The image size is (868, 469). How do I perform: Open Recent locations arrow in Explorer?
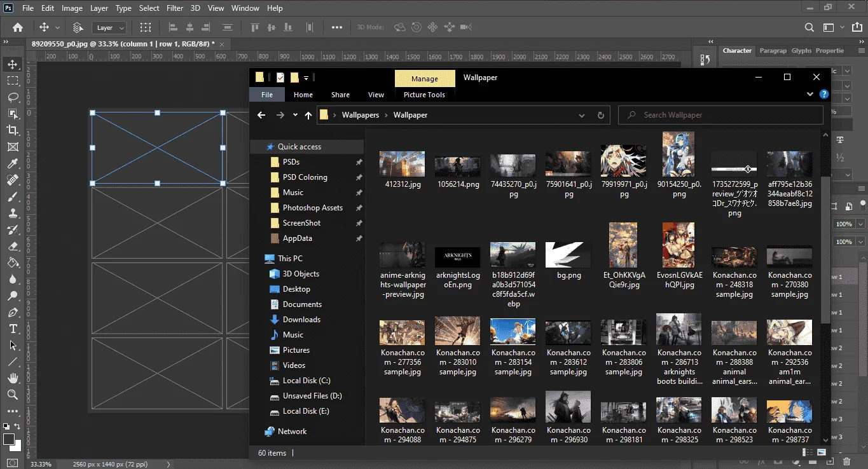pyautogui.click(x=295, y=115)
